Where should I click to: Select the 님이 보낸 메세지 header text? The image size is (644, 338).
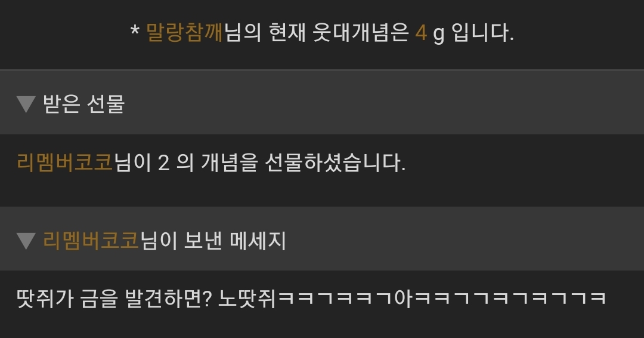click(x=213, y=241)
